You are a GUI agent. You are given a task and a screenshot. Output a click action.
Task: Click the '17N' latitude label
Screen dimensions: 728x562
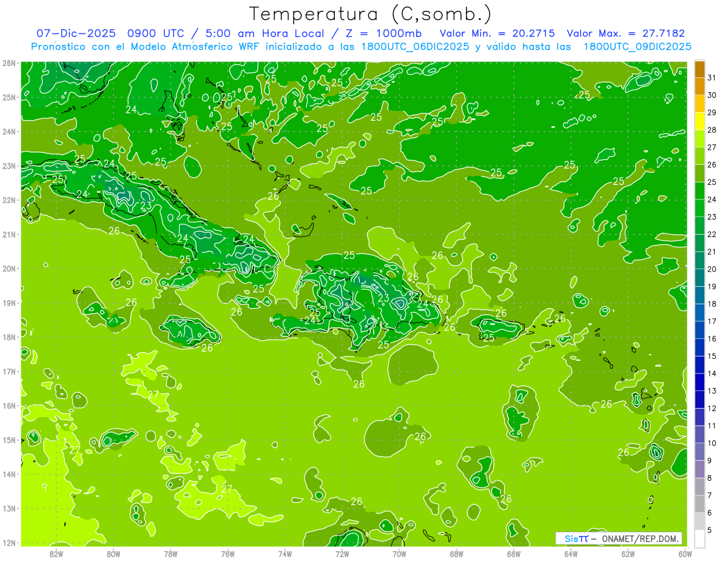[9, 371]
